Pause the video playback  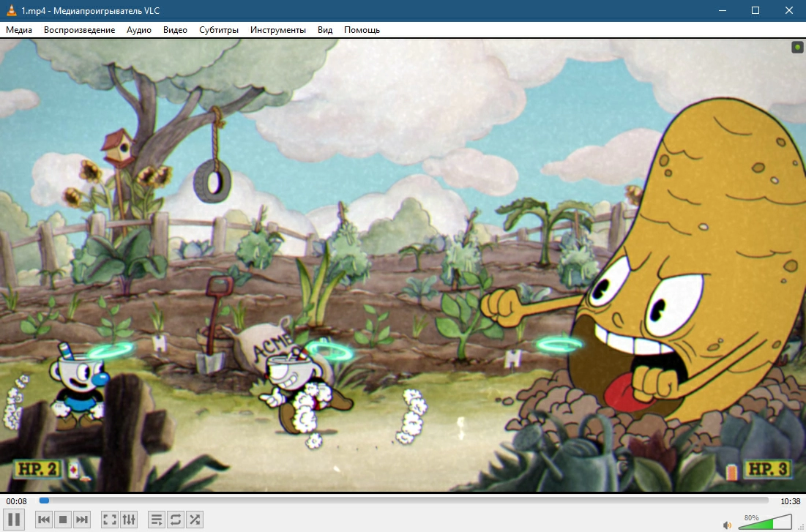tap(14, 519)
